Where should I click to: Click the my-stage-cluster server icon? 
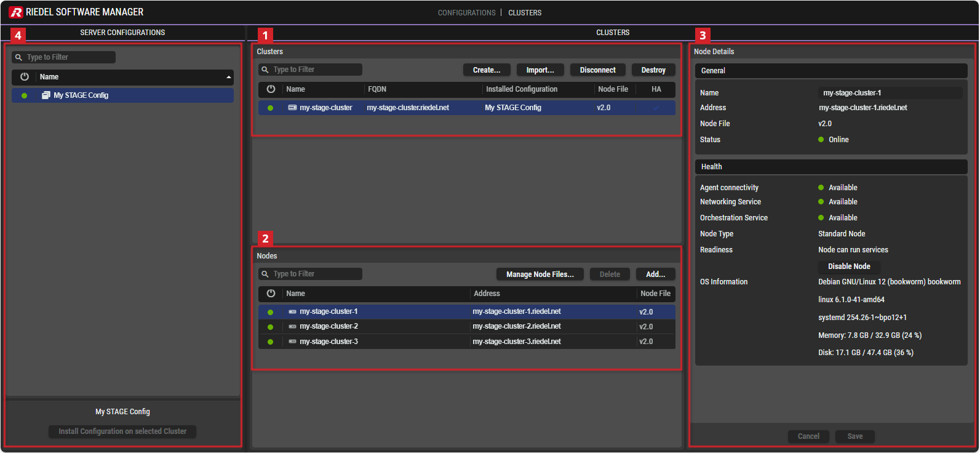(x=292, y=108)
